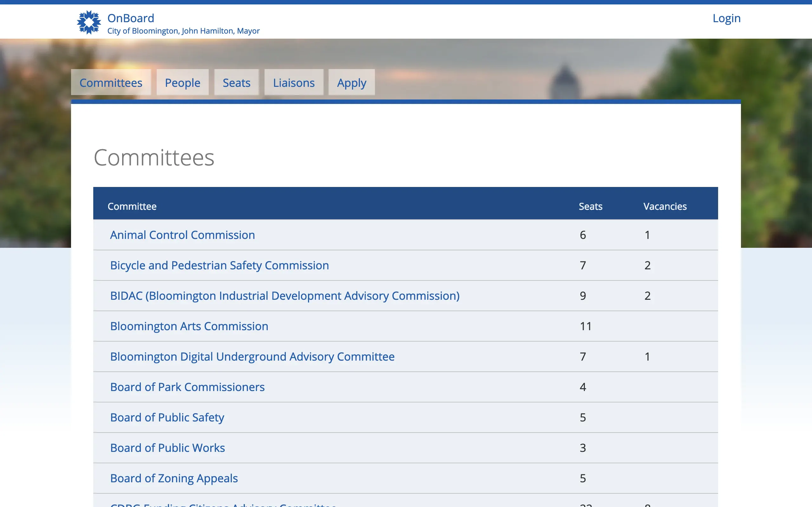Switch to the Committees tab
Image resolution: width=812 pixels, height=507 pixels.
tap(111, 82)
